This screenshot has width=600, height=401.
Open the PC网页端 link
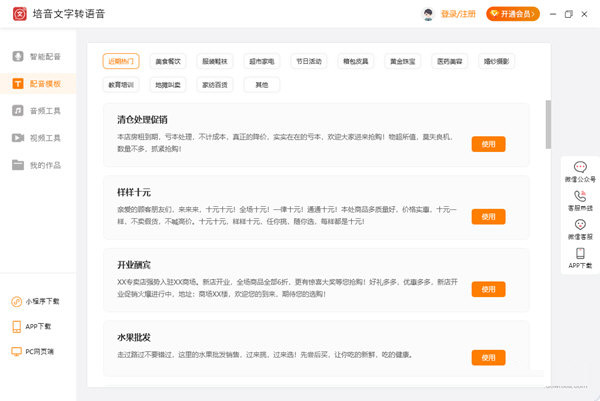click(x=36, y=352)
